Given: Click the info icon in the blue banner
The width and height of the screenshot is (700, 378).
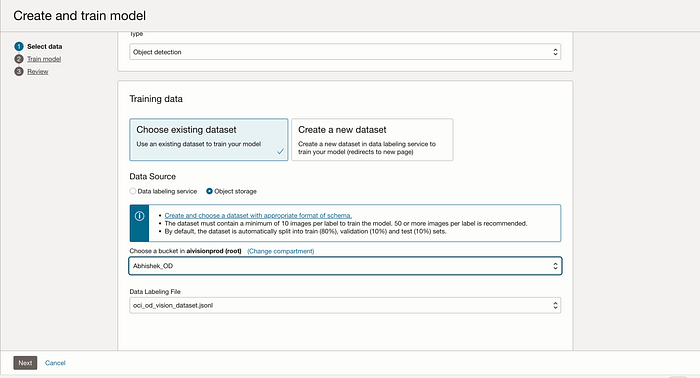Looking at the screenshot, I should (140, 216).
